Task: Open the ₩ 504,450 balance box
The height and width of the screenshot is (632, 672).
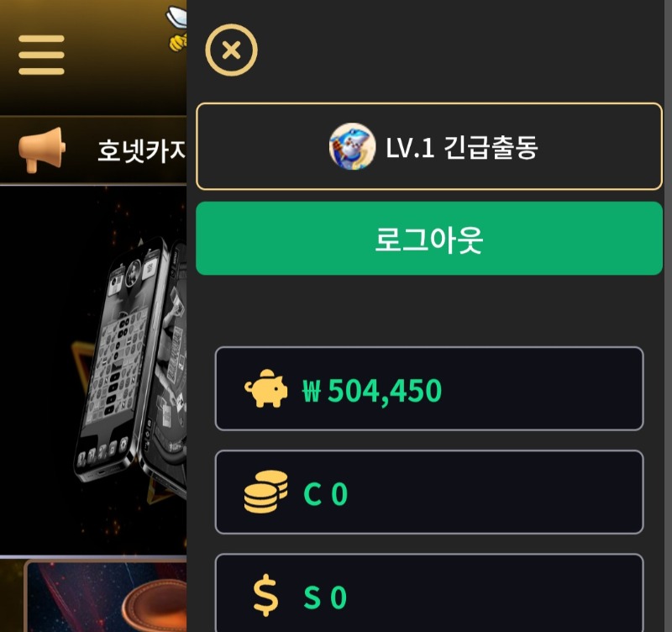Action: pyautogui.click(x=429, y=388)
